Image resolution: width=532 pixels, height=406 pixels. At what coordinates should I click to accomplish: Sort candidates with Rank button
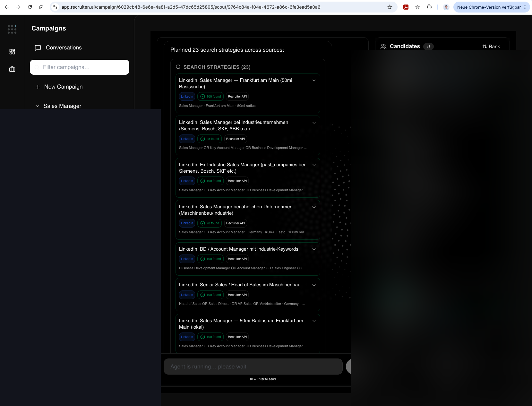pos(491,47)
